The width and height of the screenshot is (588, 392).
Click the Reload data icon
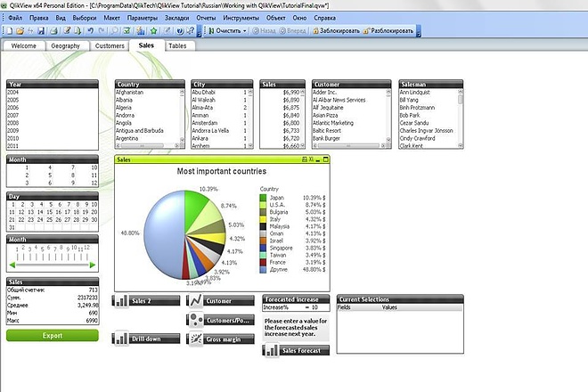coord(78,31)
